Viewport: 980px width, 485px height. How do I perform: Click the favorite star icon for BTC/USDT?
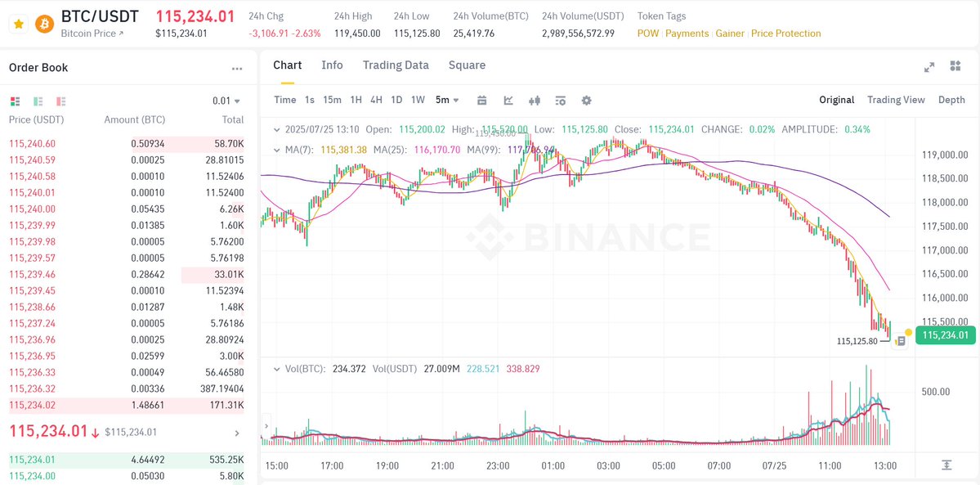click(19, 24)
